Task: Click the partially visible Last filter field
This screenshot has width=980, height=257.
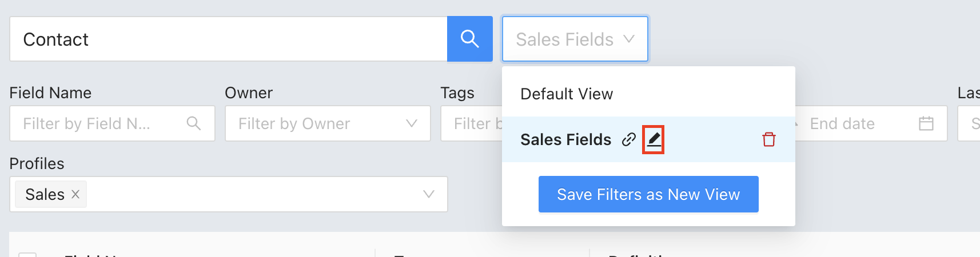Action: [x=969, y=123]
